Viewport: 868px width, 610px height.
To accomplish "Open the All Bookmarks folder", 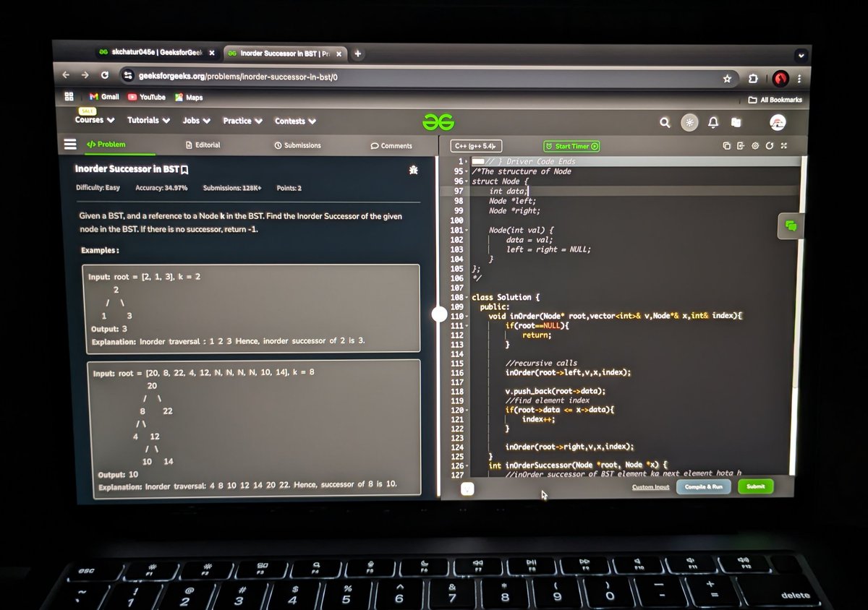I will coord(775,100).
